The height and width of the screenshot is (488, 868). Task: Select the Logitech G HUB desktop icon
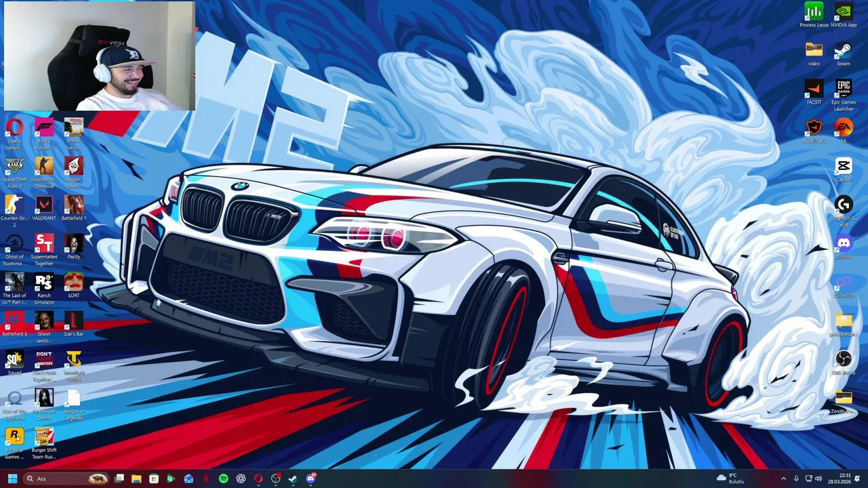click(844, 211)
